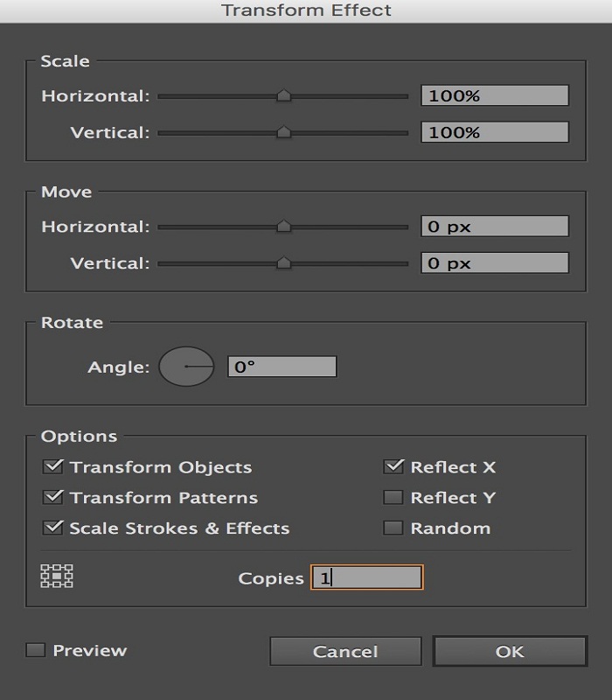Turn on the Preview checkbox

[x=36, y=650]
